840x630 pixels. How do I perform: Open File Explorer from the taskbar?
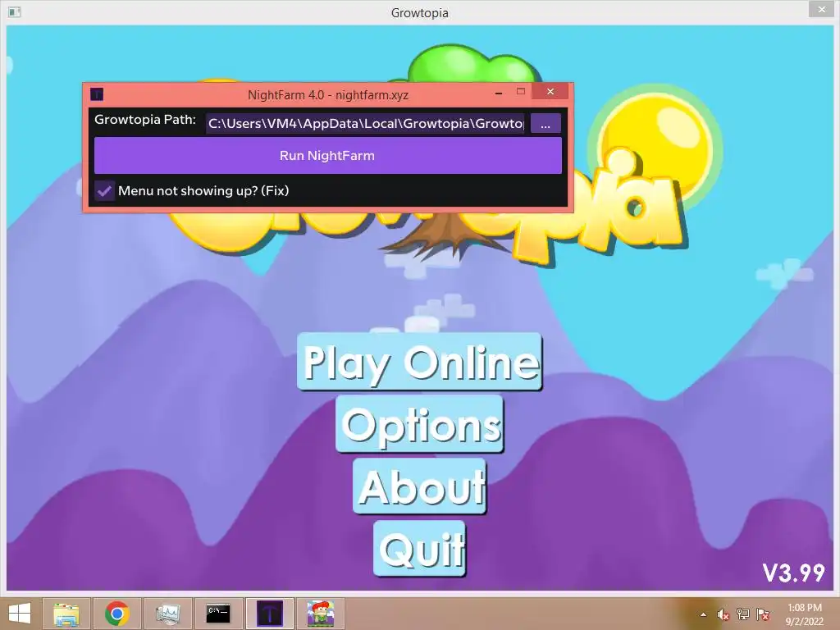(66, 614)
